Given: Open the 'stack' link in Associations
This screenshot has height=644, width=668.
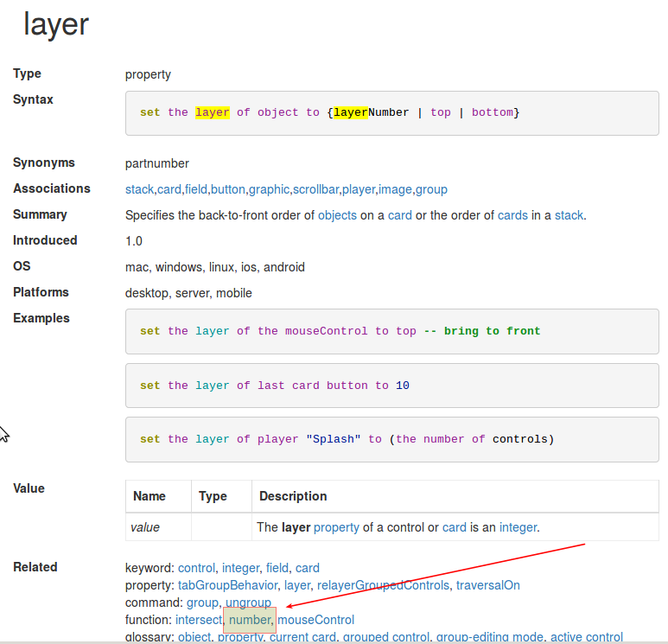Looking at the screenshot, I should click(139, 189).
